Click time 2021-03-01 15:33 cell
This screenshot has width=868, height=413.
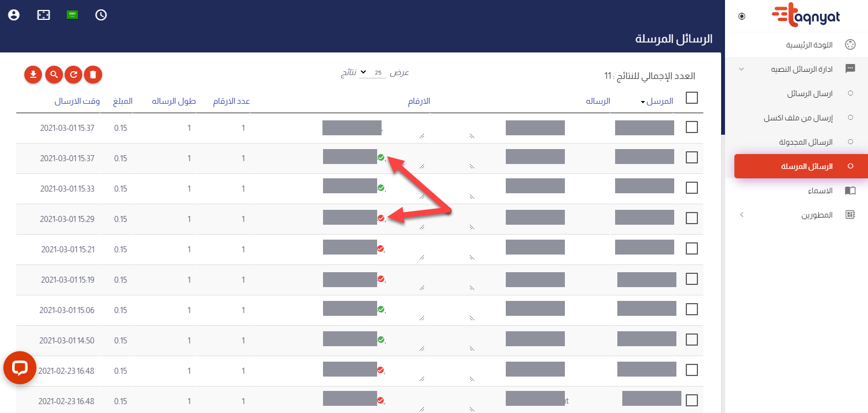click(67, 189)
